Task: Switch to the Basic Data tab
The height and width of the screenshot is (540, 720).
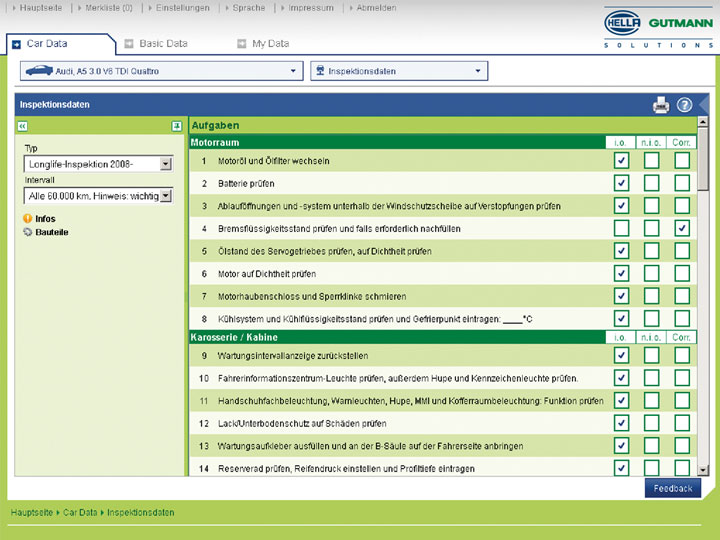Action: click(x=162, y=44)
